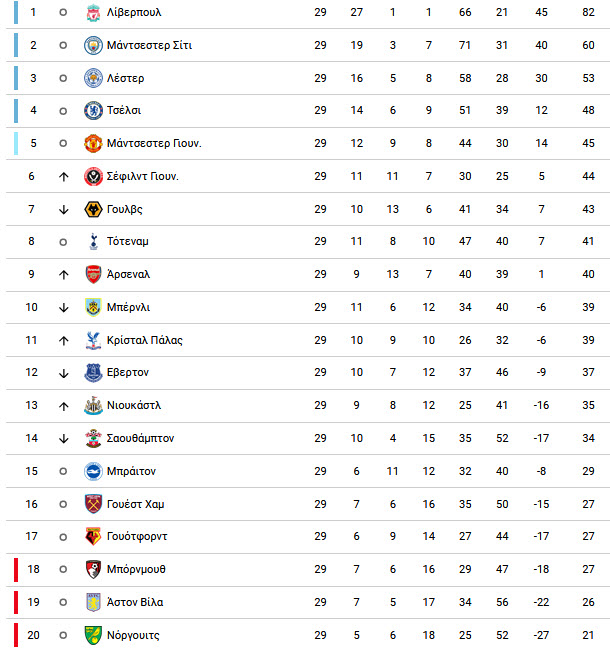Image resolution: width=610 pixels, height=659 pixels.
Task: Click the Wolves wolf-head logo
Action: coord(93,209)
